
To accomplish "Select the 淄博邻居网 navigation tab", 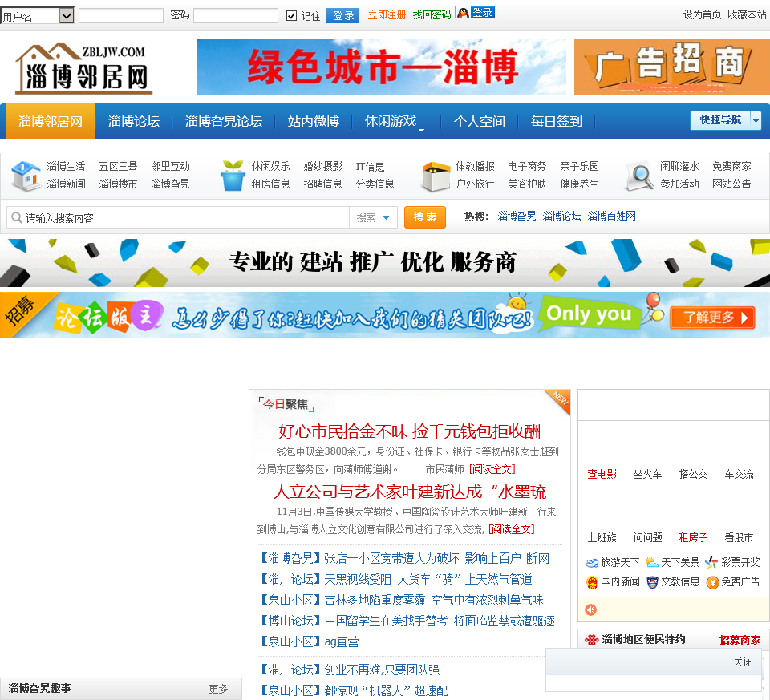I will [x=50, y=121].
